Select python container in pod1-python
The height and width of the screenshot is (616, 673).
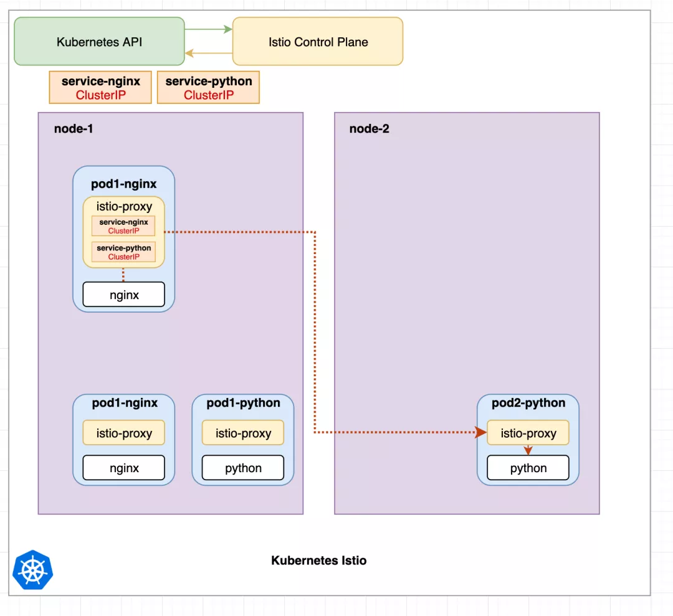(243, 468)
